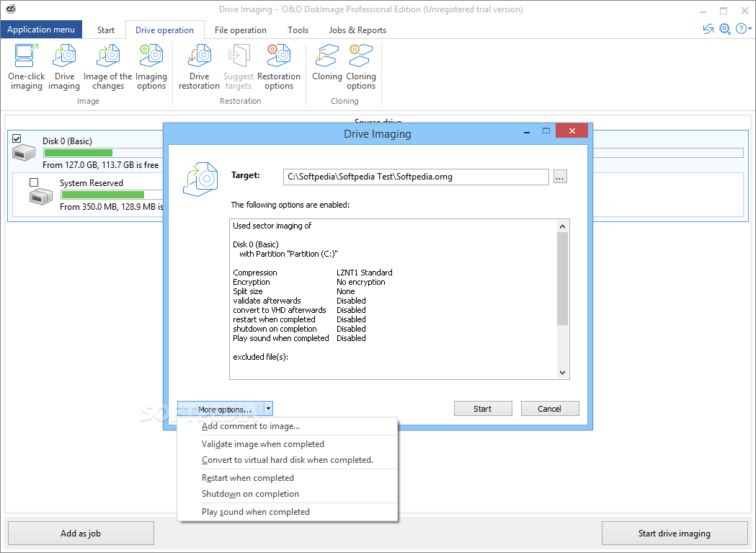
Task: Click the Add as job button
Action: coord(81,534)
